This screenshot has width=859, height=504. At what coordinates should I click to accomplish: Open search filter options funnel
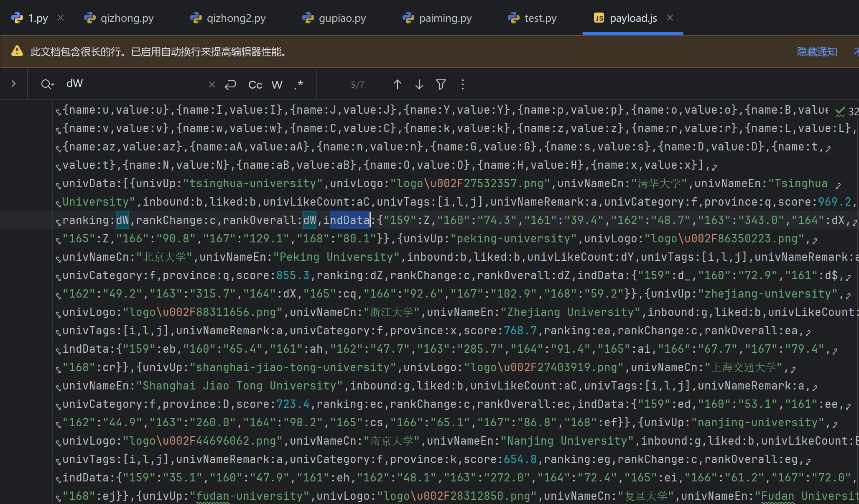[441, 84]
